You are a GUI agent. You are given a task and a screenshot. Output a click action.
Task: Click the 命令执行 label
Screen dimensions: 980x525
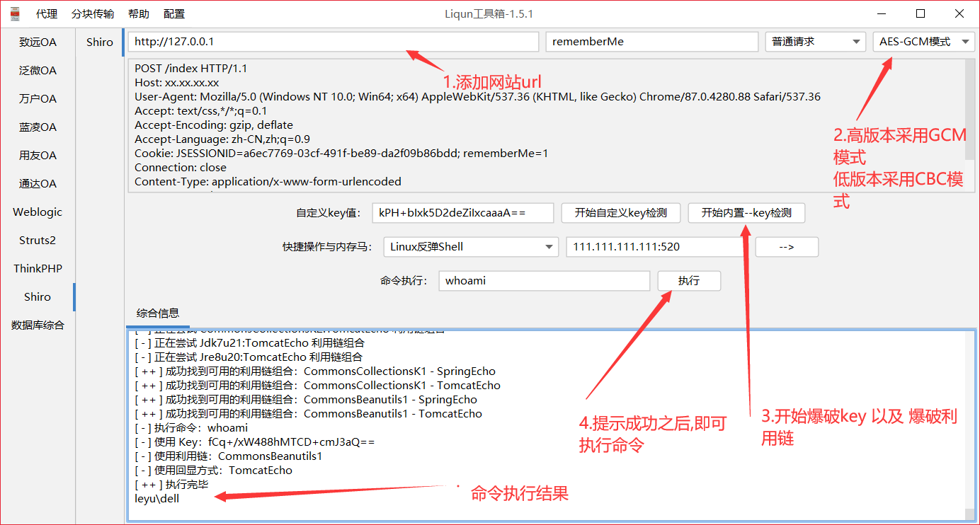[x=404, y=281]
